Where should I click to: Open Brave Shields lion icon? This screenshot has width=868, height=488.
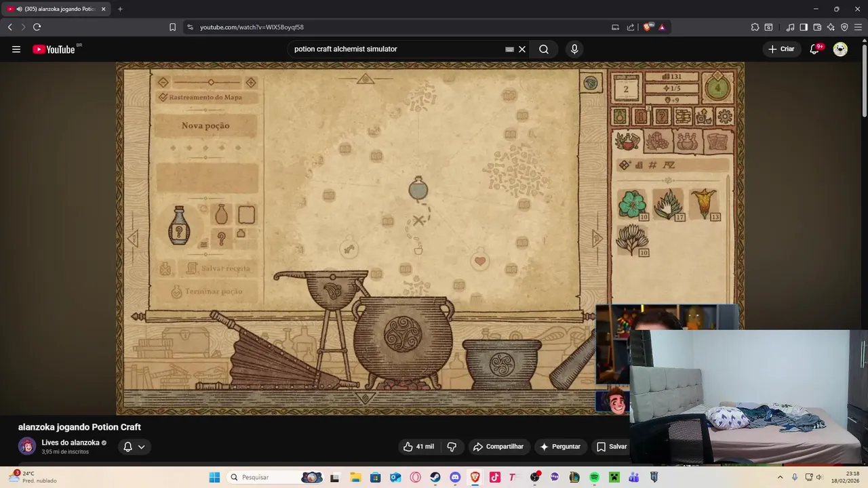[648, 27]
